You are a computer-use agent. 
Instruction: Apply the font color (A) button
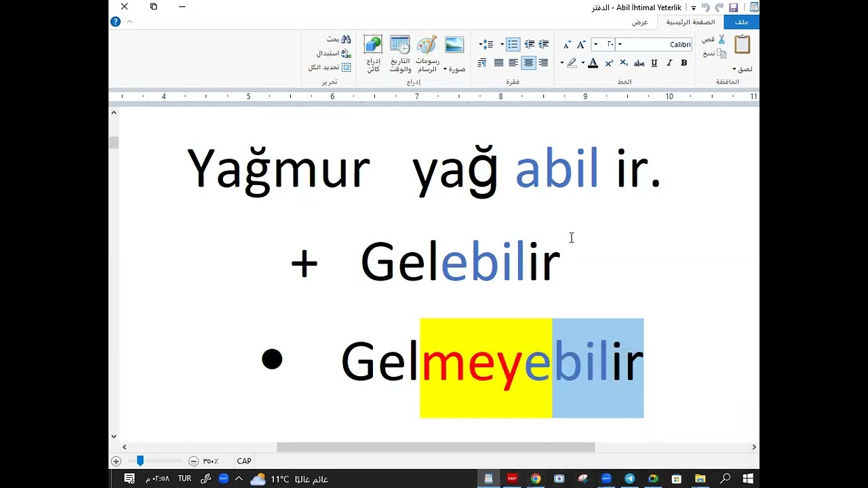pyautogui.click(x=593, y=63)
